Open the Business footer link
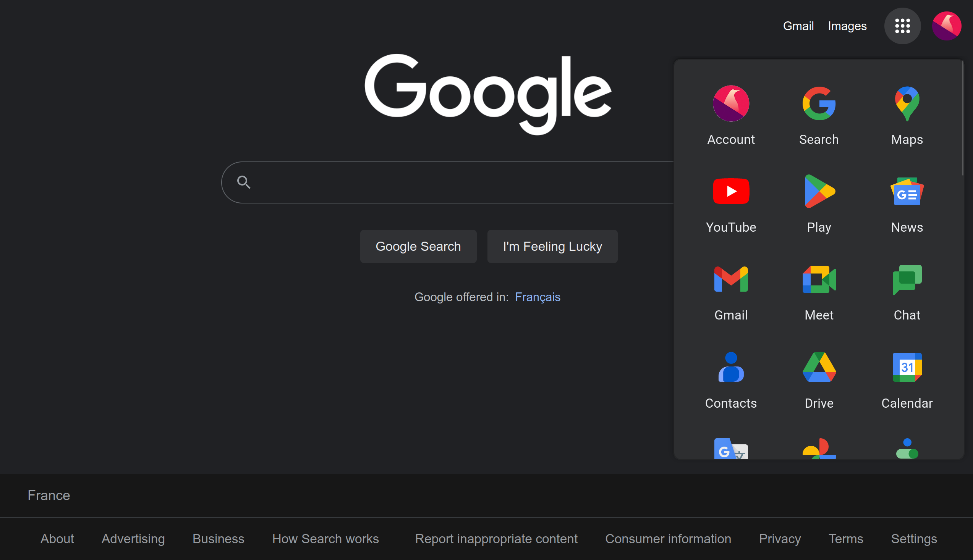The width and height of the screenshot is (973, 560). [218, 539]
